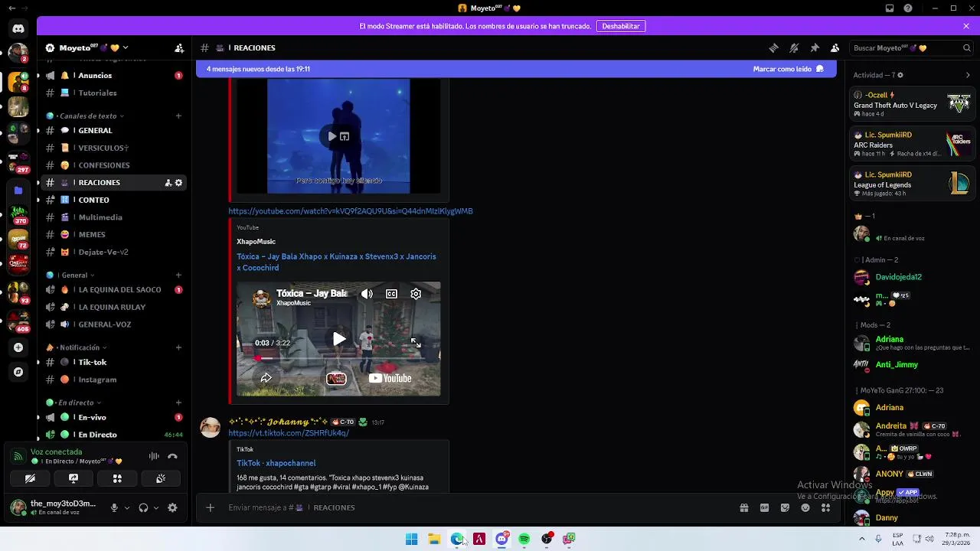Mute the microphone
Viewport: 980px width, 551px height.
point(114,507)
